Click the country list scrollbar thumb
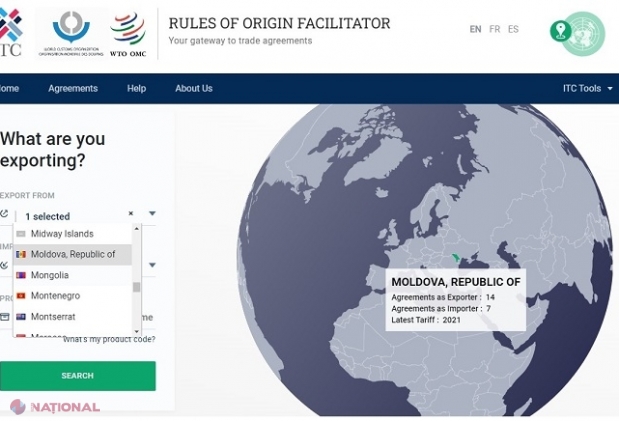Screen dimensions: 619x421 (x=137, y=287)
